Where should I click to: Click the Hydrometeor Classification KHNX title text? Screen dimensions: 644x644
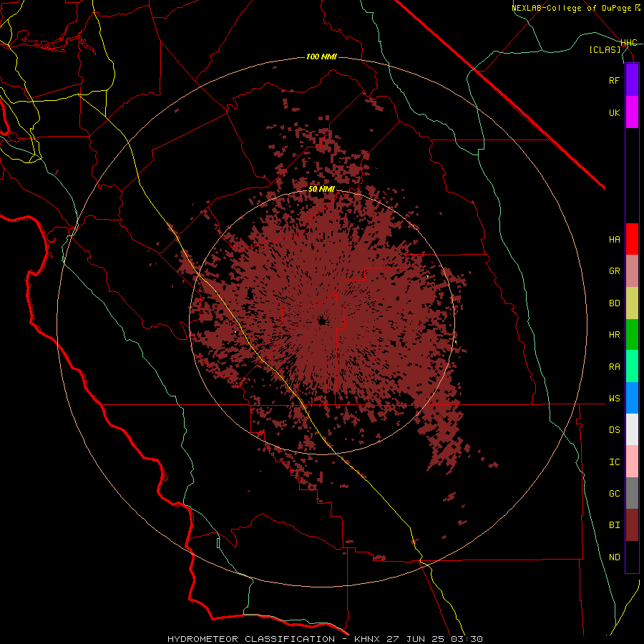(325, 639)
